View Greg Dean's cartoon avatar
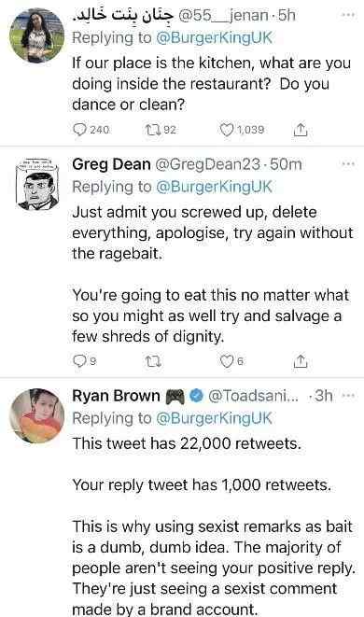 (x=37, y=184)
